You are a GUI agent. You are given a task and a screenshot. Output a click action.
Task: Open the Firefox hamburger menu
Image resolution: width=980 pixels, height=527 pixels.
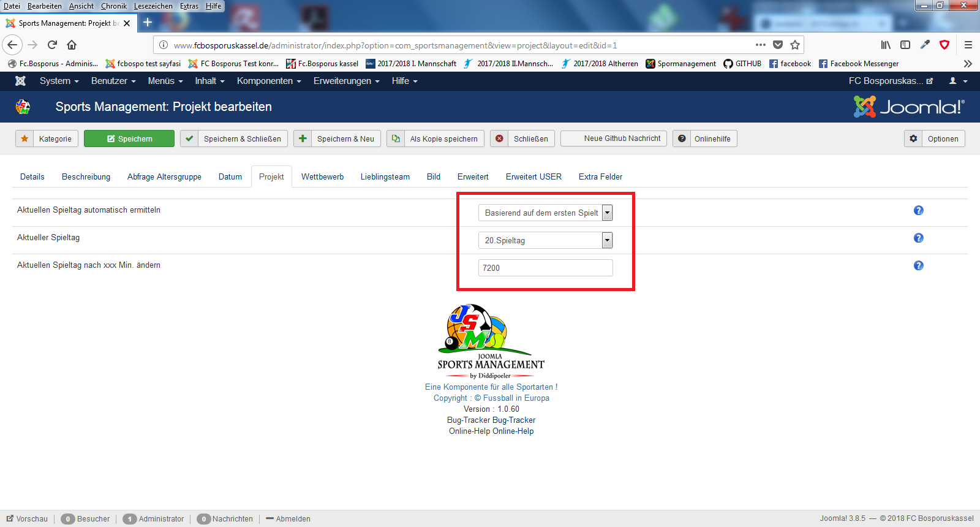[x=968, y=45]
